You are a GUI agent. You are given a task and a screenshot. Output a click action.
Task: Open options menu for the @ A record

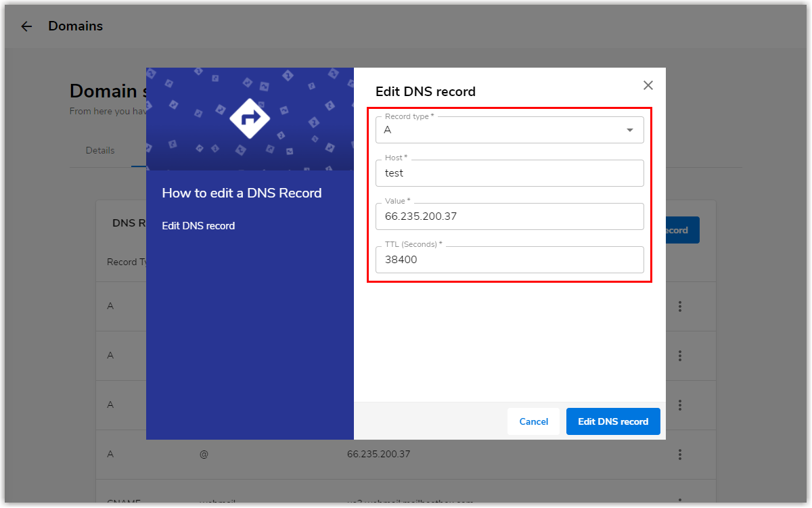[x=680, y=455]
